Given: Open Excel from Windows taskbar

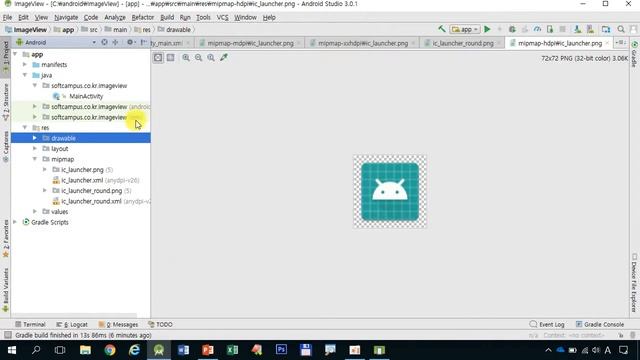Looking at the screenshot, I should (232, 350).
